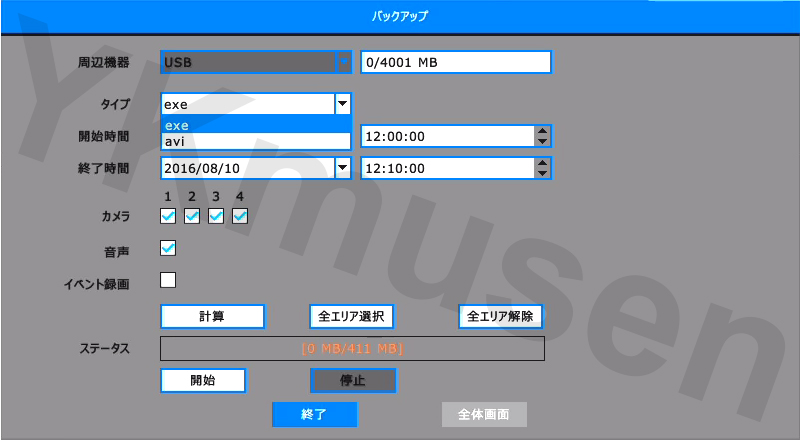The width and height of the screenshot is (800, 440).
Task: Click the 終了時間 12:10:00 time field
Action: [x=447, y=168]
